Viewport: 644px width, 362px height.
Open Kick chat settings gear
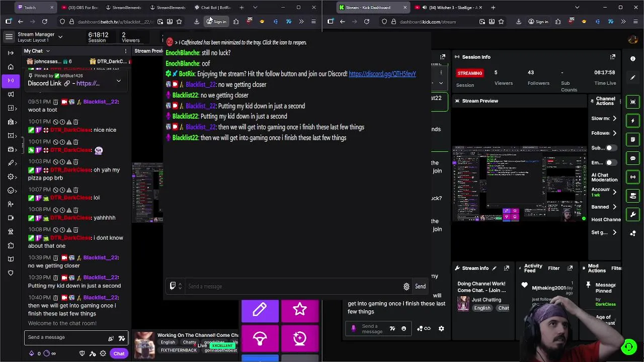pyautogui.click(x=441, y=329)
